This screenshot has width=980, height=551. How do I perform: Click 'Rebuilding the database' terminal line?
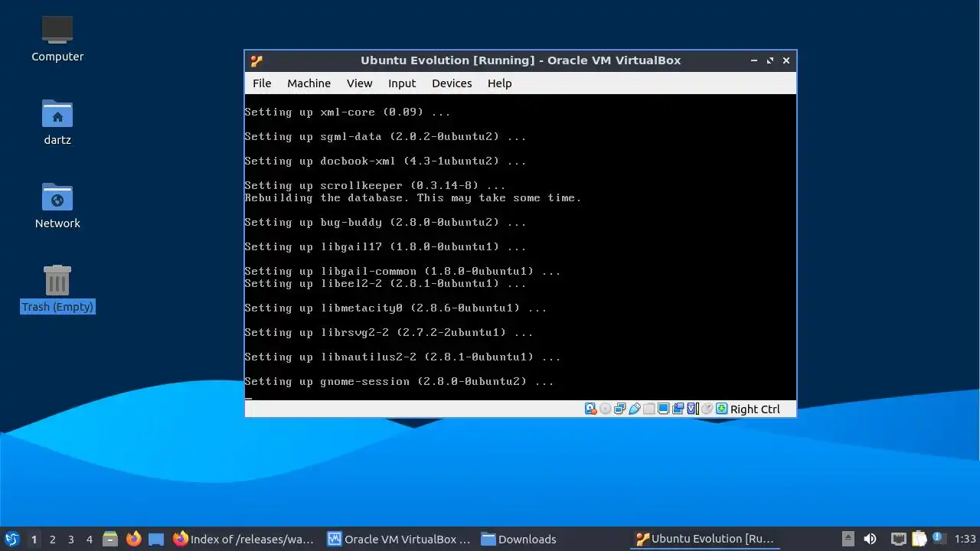tap(413, 197)
